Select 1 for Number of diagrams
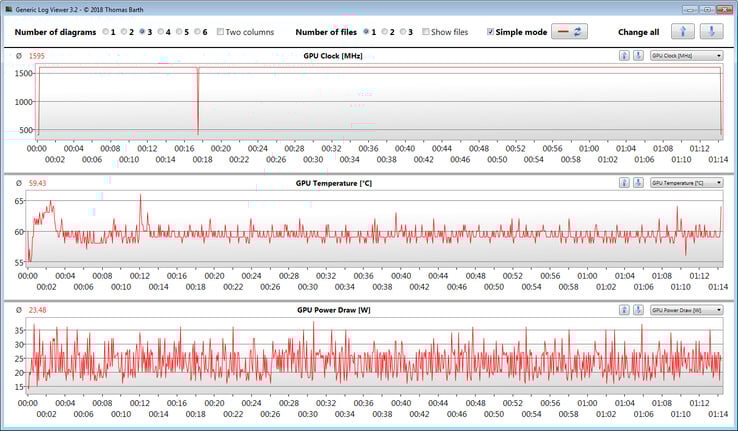The width and height of the screenshot is (738, 431). 105,32
